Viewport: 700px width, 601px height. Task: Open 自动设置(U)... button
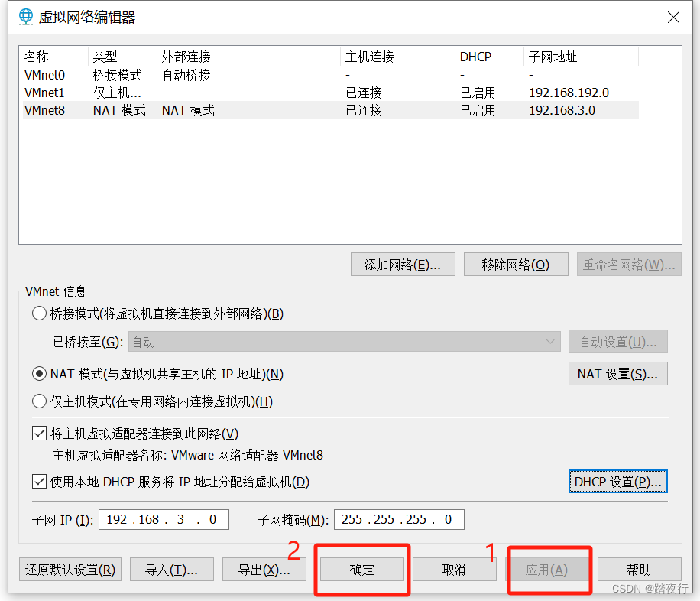click(618, 342)
